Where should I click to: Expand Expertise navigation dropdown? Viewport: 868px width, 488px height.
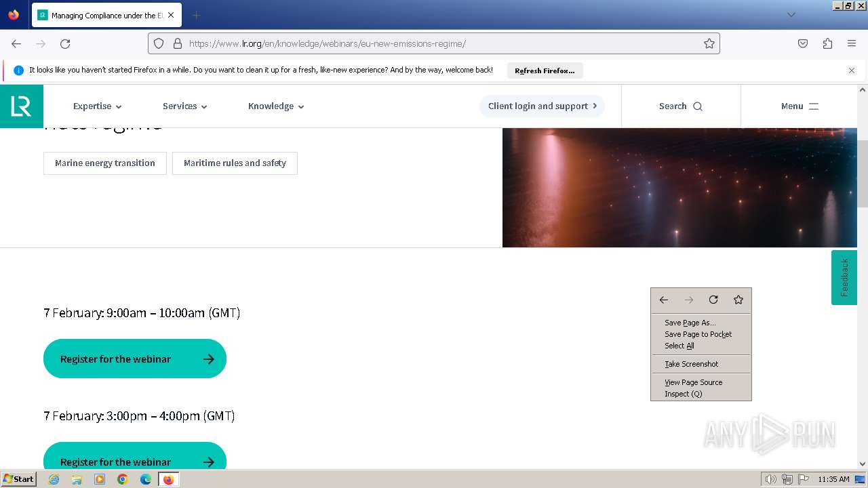tap(98, 106)
